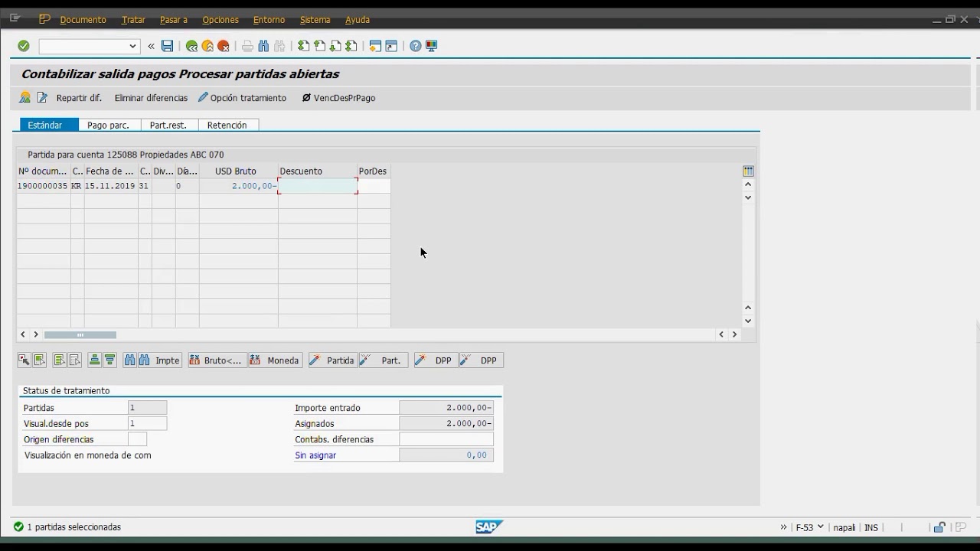Image resolution: width=980 pixels, height=551 pixels.
Task: Click the Descuento input cell in first row
Action: (318, 186)
